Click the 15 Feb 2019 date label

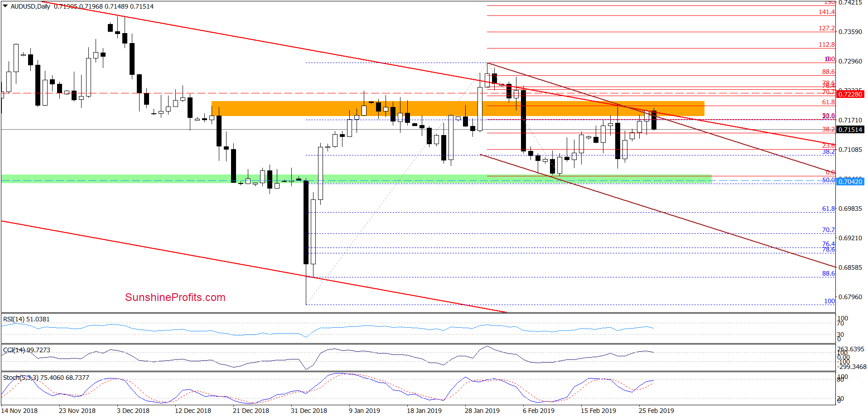pos(598,411)
